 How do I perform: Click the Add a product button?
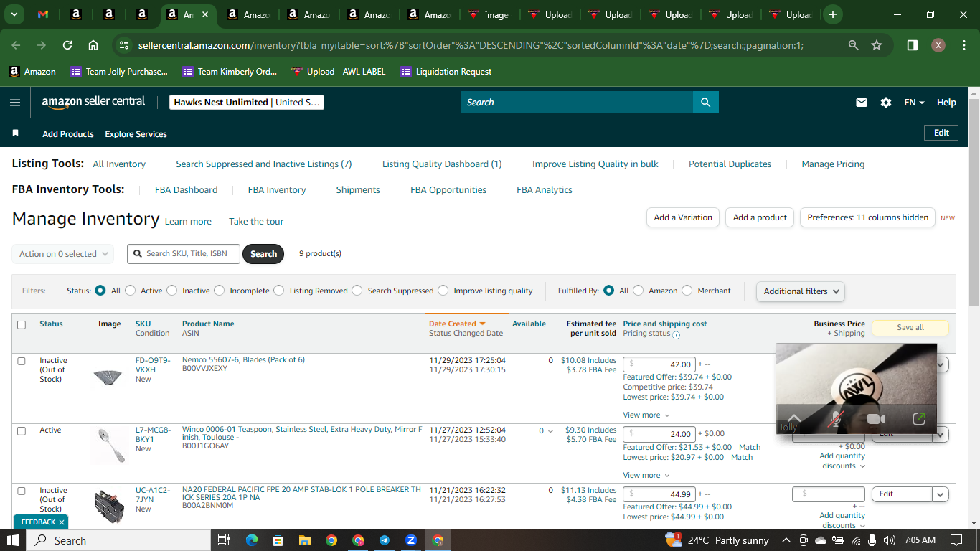pos(760,217)
